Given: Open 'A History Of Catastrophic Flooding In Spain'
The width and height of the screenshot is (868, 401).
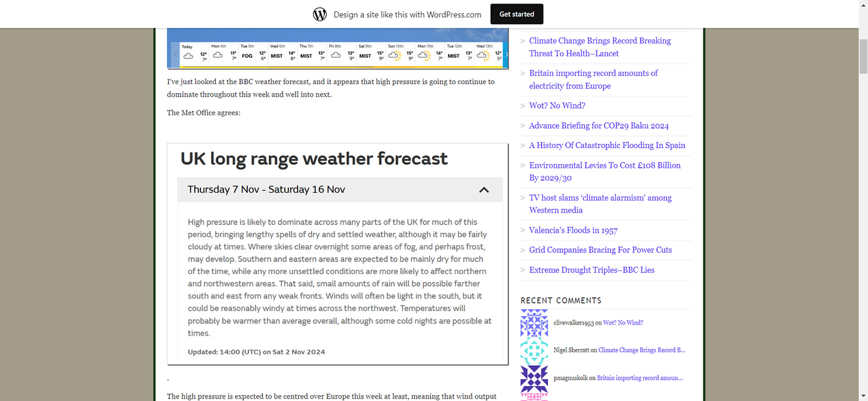Looking at the screenshot, I should click(607, 146).
